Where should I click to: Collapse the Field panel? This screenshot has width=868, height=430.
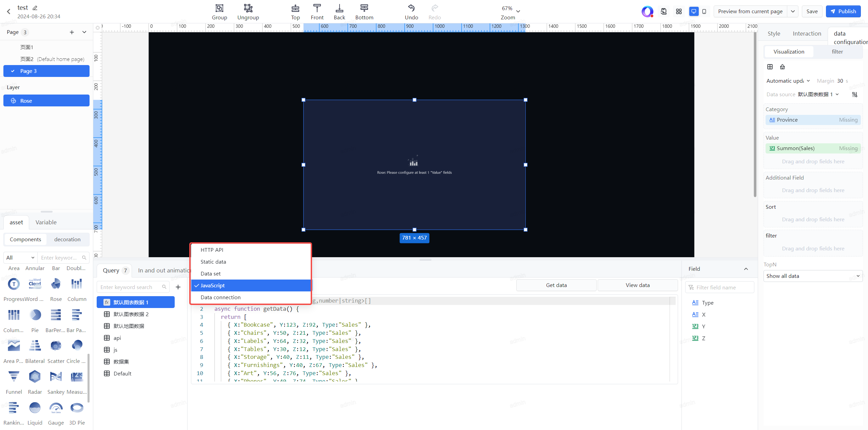[746, 269]
